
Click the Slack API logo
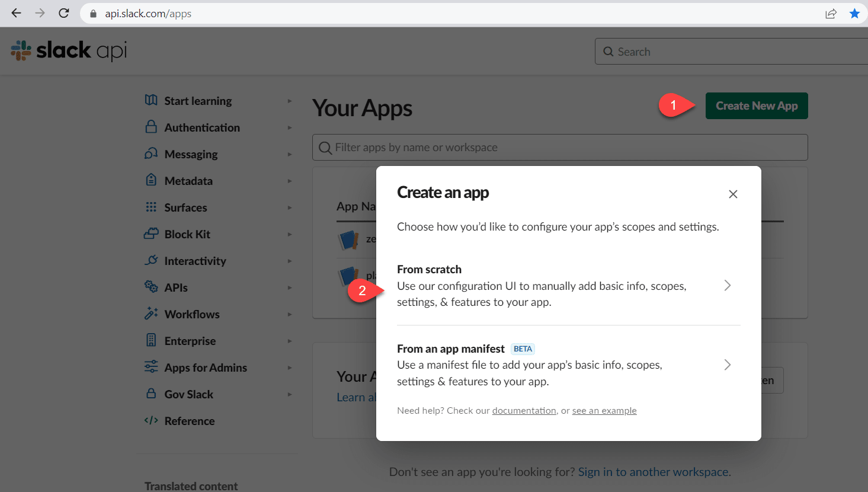point(67,50)
